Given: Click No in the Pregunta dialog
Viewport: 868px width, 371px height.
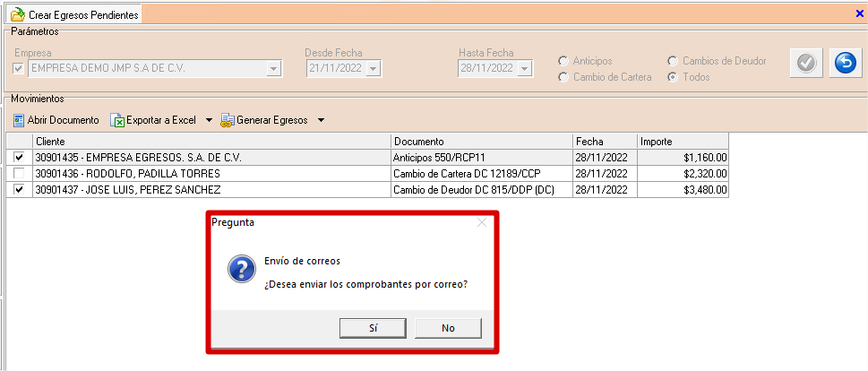Looking at the screenshot, I should tap(448, 328).
